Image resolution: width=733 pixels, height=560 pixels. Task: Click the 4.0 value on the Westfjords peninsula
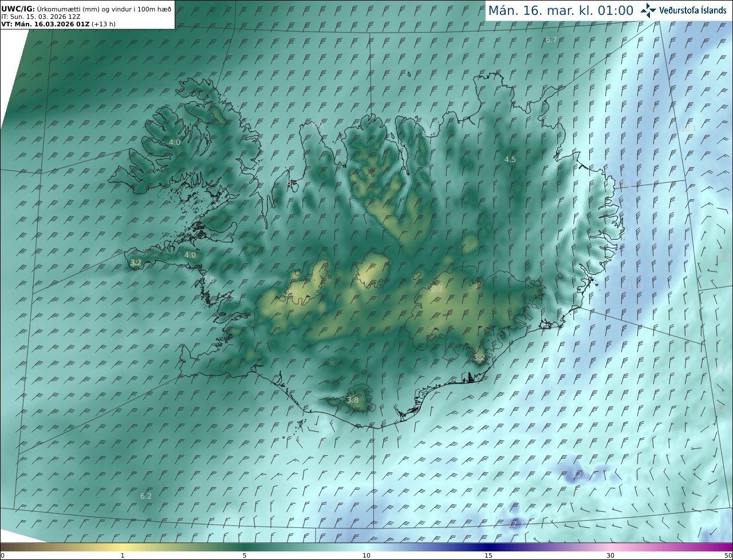point(175,142)
